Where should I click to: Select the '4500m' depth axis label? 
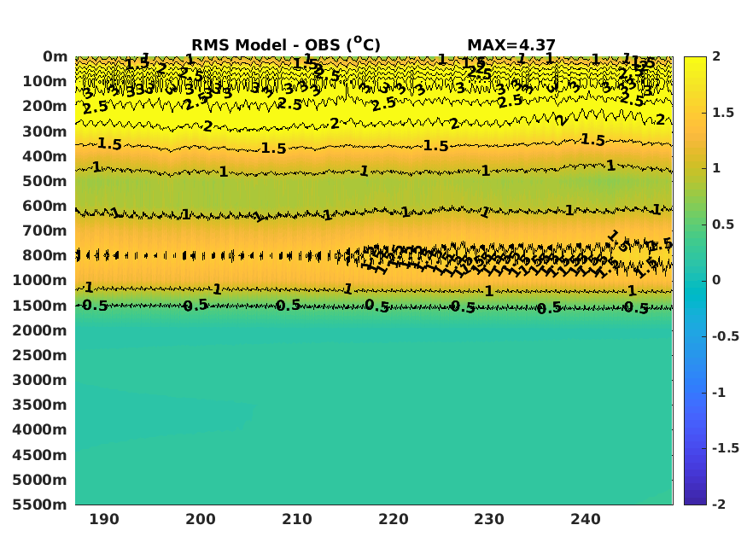tap(40, 455)
